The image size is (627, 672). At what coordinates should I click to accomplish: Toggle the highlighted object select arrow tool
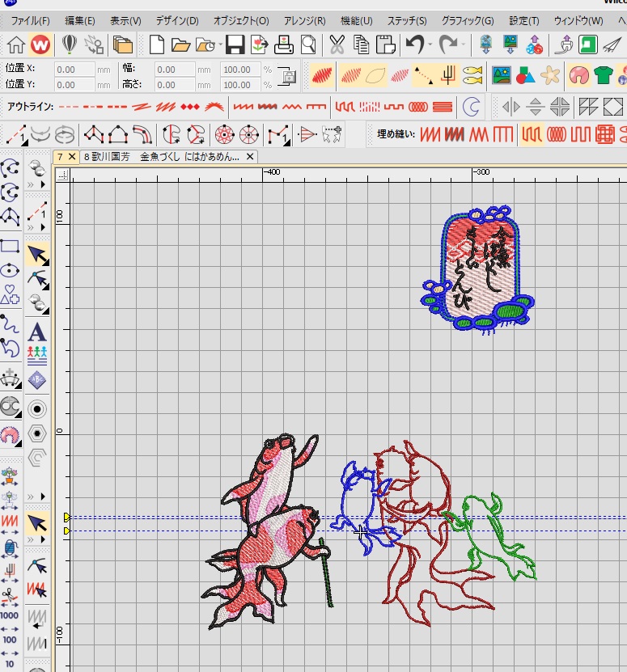coord(38,255)
